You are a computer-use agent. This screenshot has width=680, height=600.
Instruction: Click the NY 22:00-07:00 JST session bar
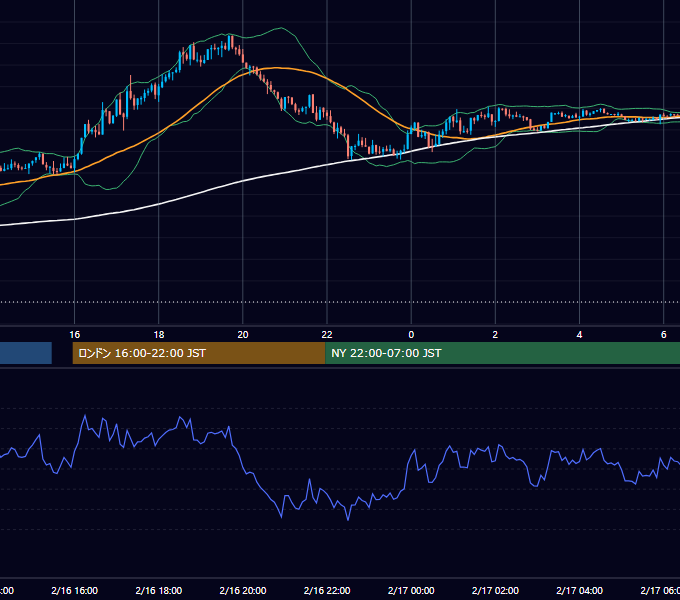click(x=503, y=353)
